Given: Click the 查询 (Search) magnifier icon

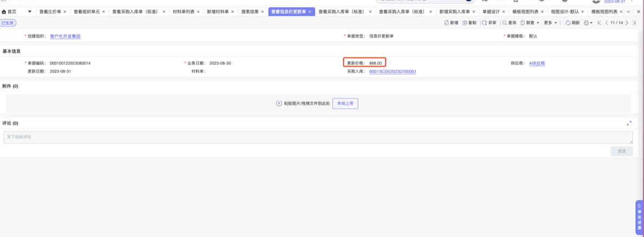Looking at the screenshot, I should (505, 23).
